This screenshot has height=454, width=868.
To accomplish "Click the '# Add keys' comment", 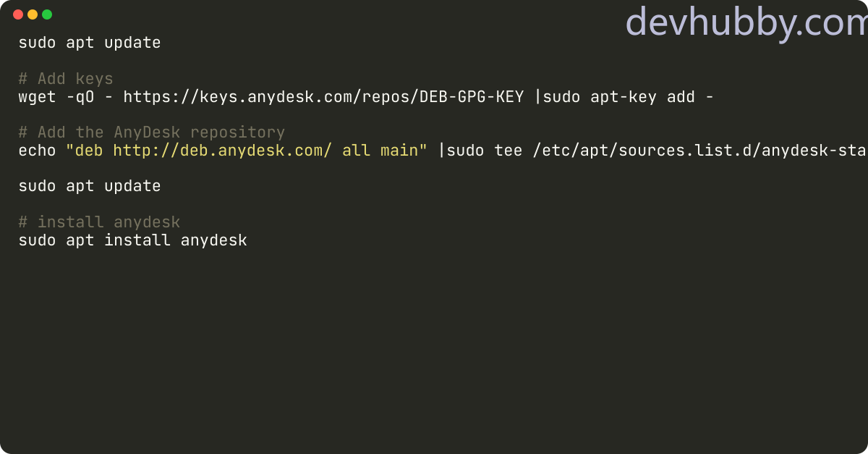I will 66,79.
